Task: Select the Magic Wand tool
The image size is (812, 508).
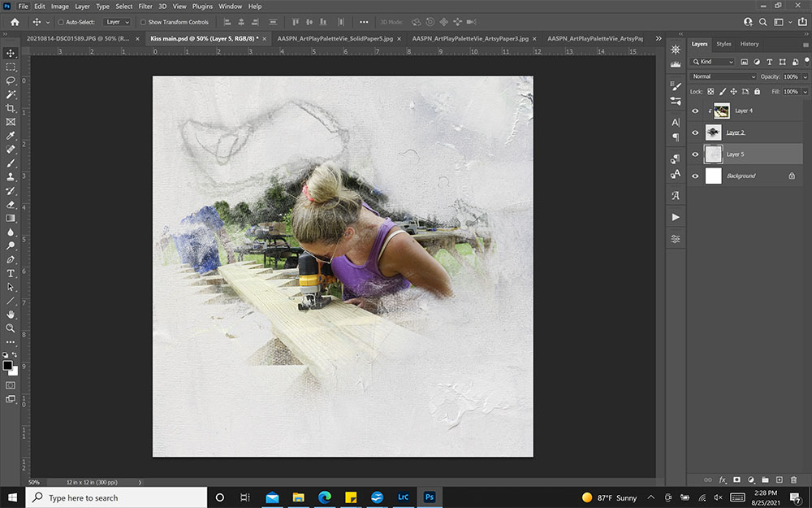Action: point(11,94)
